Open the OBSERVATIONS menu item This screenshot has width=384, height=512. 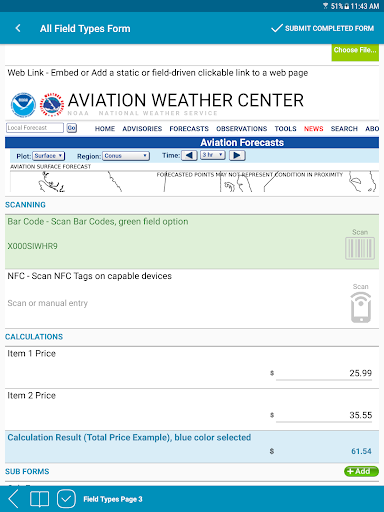(242, 129)
